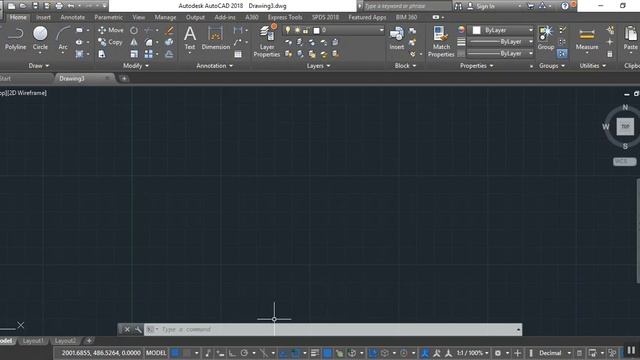Viewport: 640px width, 360px height.
Task: Click the Insert block icon
Action: click(x=396, y=38)
